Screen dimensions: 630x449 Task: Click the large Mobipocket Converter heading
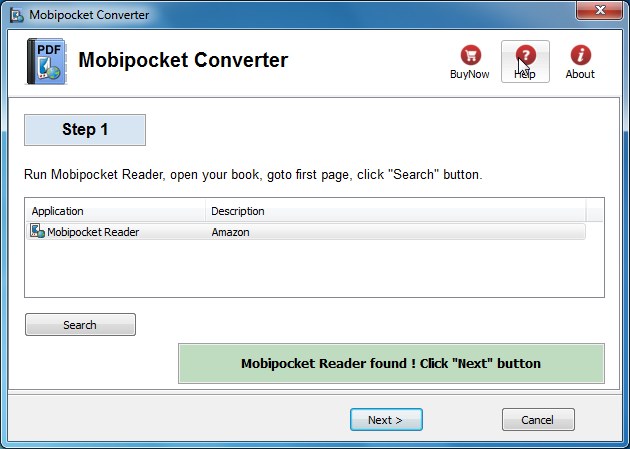click(183, 60)
